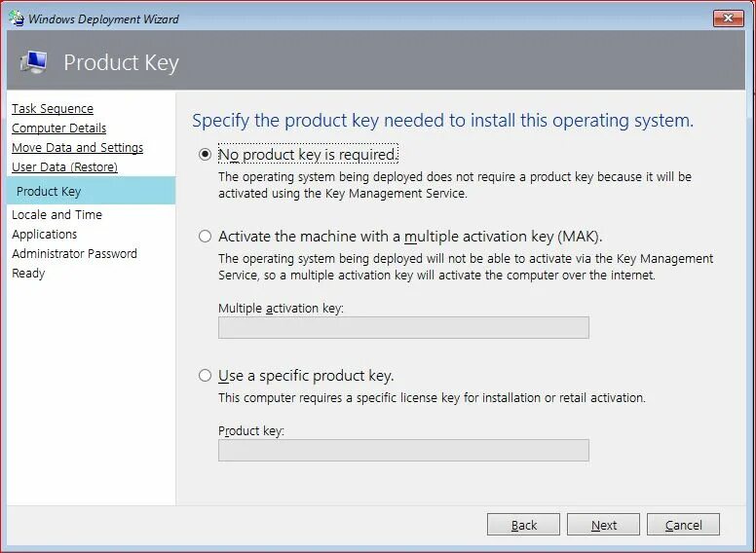The image size is (756, 553).
Task: Click the Windows Deployment Wizard title icon
Action: click(x=16, y=18)
